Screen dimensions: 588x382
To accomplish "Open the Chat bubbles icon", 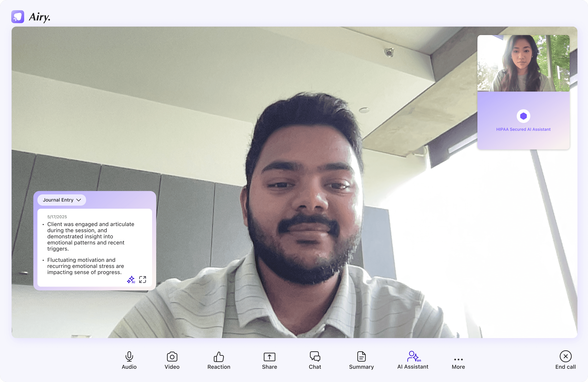I will (315, 356).
